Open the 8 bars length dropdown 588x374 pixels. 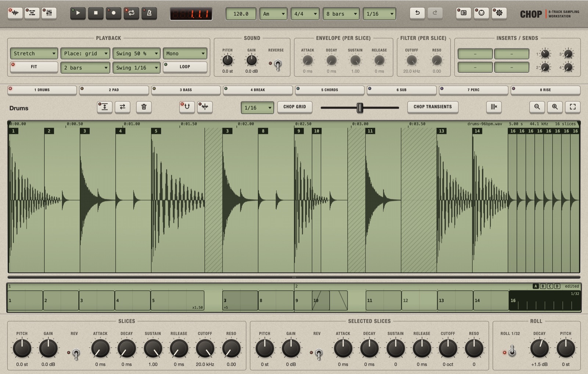click(x=341, y=14)
